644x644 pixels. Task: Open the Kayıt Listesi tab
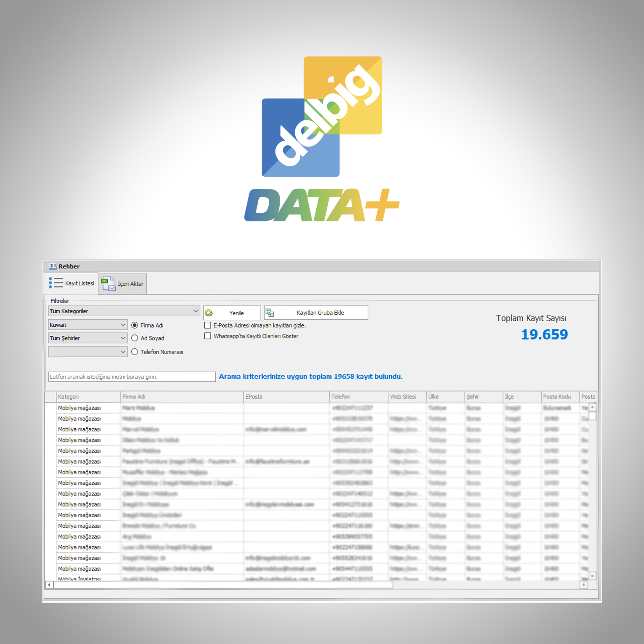[71, 283]
